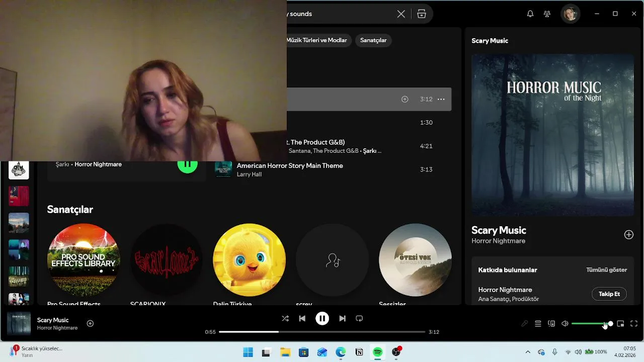The height and width of the screenshot is (362, 644).
Task: Open notifications bell icon
Action: [530, 14]
